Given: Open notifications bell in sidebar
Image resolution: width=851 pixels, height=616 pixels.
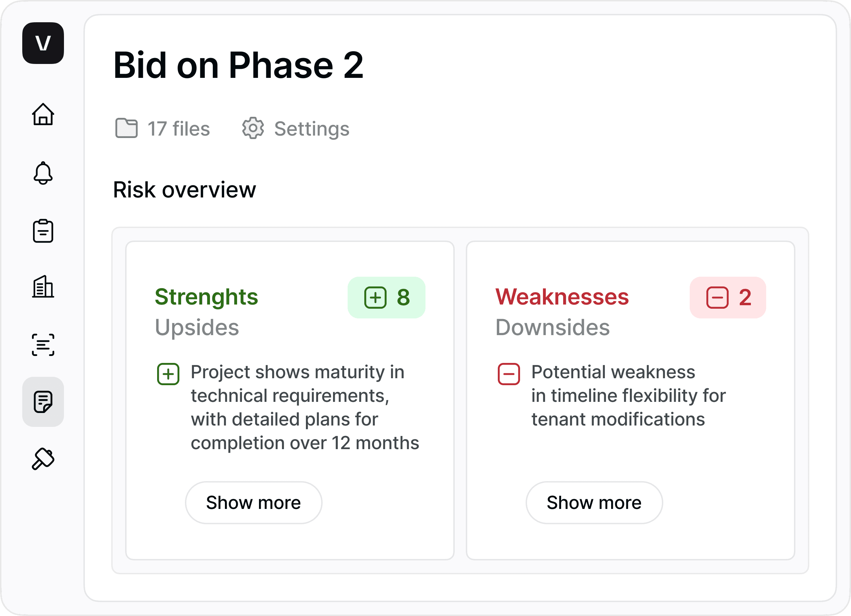Looking at the screenshot, I should tap(43, 173).
